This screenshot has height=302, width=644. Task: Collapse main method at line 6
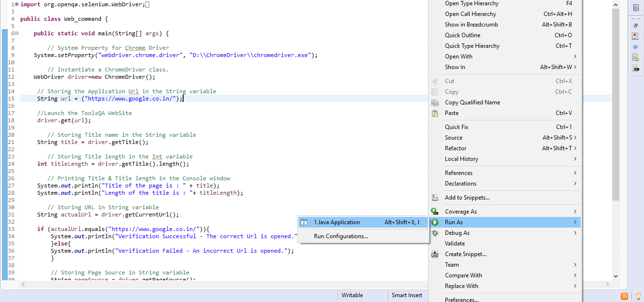coord(16,33)
